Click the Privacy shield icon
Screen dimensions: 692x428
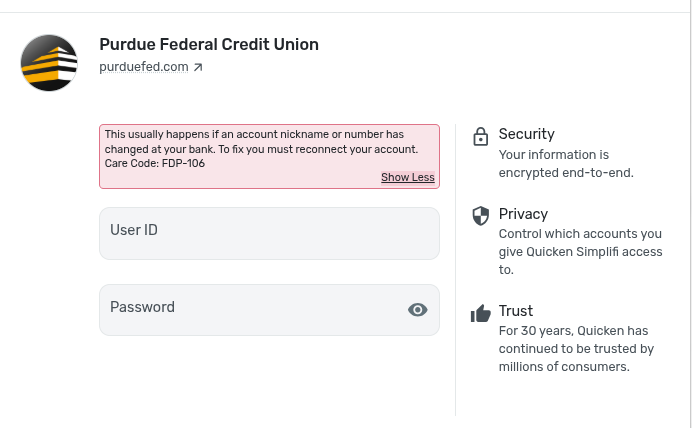[480, 215]
